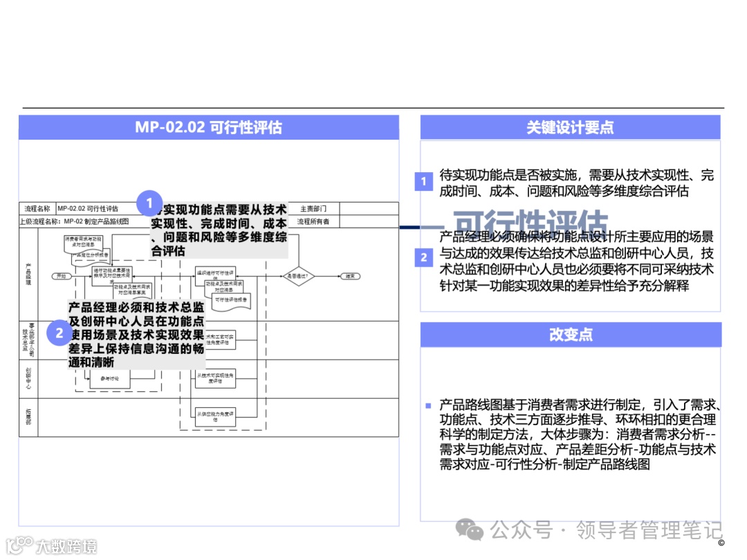Click the '从技术可实现性角度评估' process box

[x=215, y=379]
